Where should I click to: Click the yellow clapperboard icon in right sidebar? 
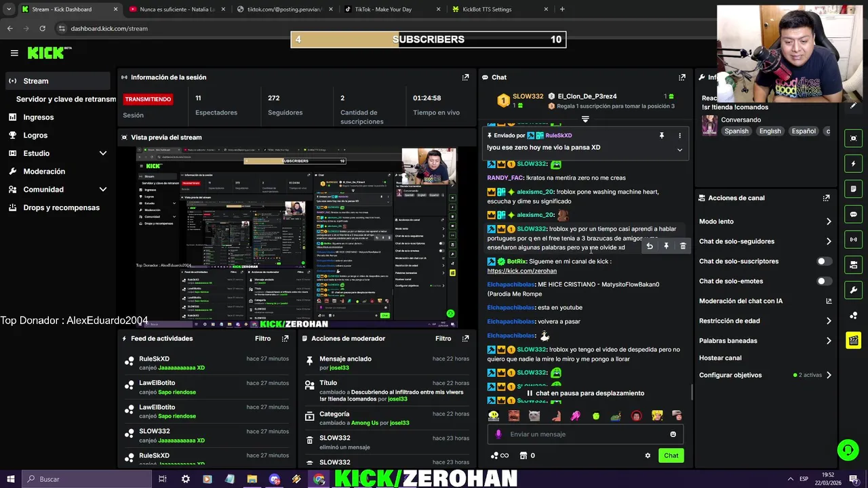pyautogui.click(x=853, y=340)
